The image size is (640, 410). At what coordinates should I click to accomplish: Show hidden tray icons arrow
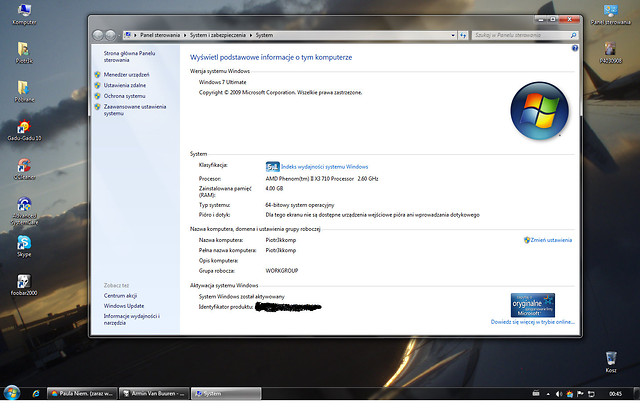(548, 394)
